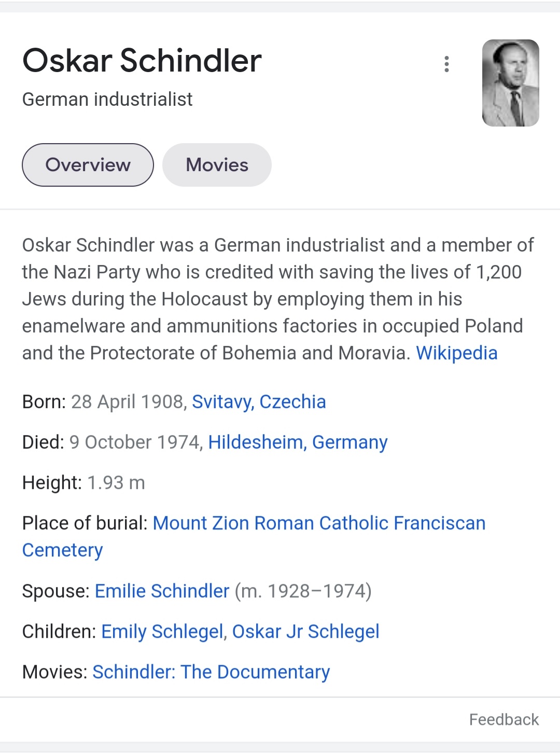Viewport: 560px width, 755px height.
Task: Follow the Svitavy, Czechia birthplace link
Action: (259, 402)
